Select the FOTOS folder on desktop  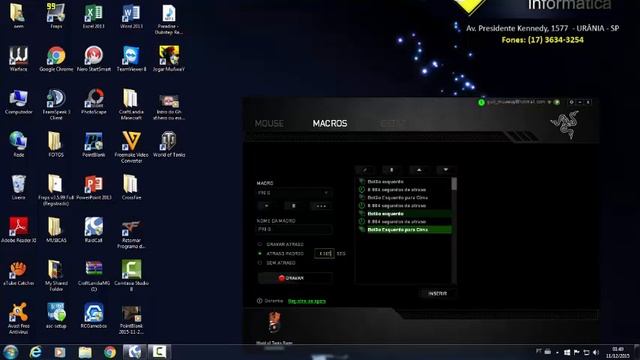(x=56, y=144)
